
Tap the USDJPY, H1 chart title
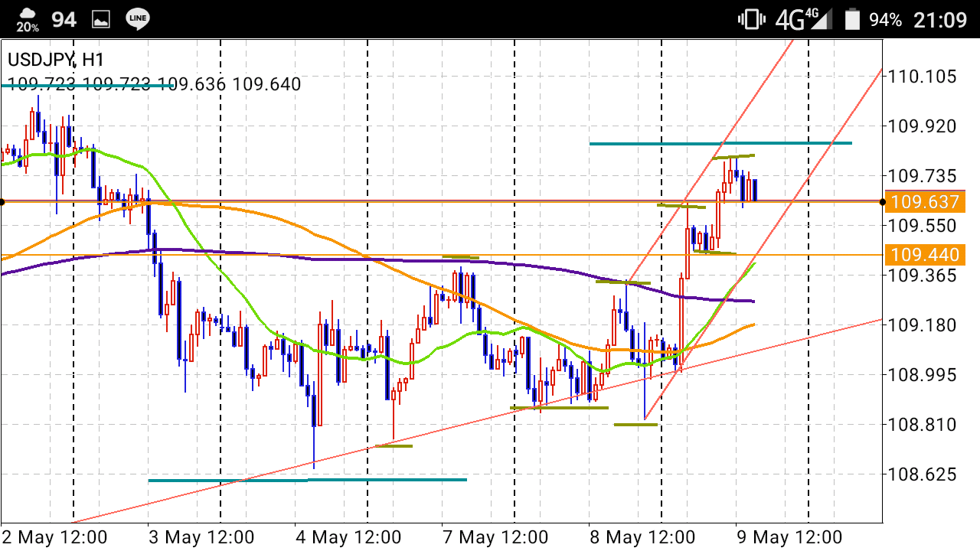pyautogui.click(x=56, y=60)
